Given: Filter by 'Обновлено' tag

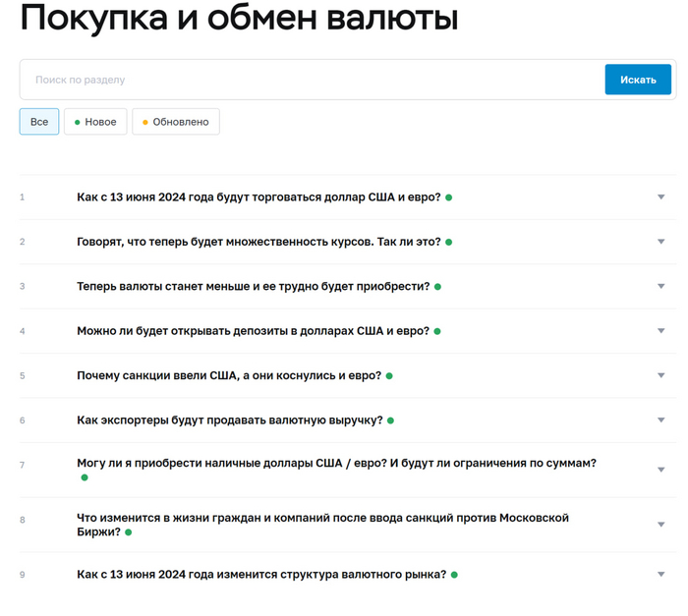Looking at the screenshot, I should click(x=176, y=122).
